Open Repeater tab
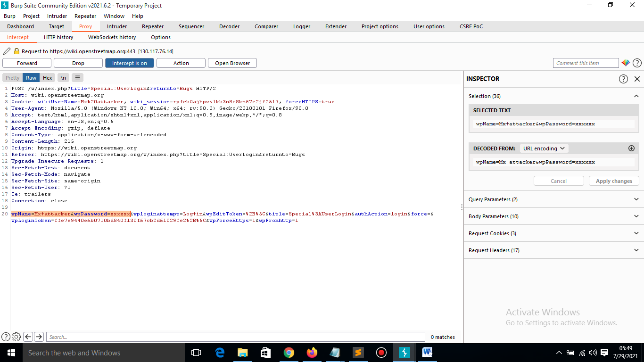 coord(153,26)
